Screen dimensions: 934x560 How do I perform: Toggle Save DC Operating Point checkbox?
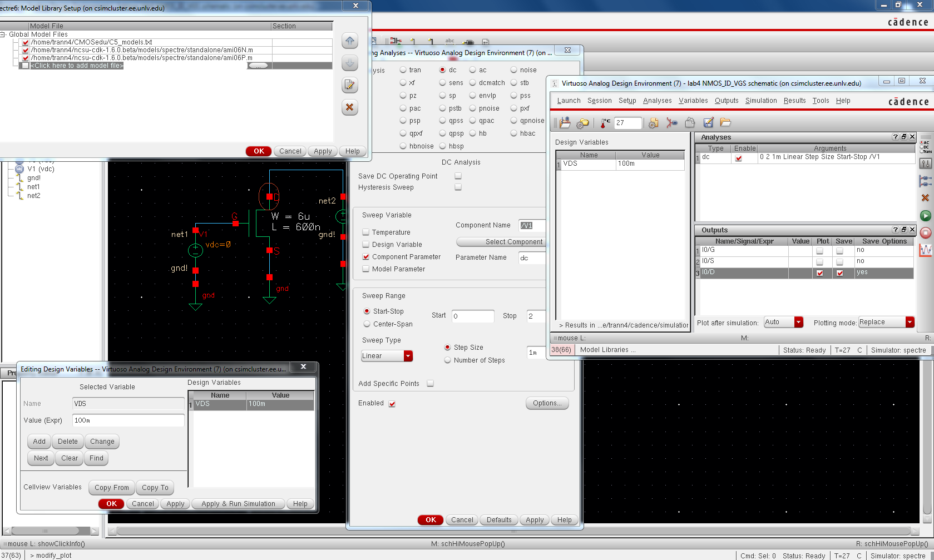(x=458, y=176)
